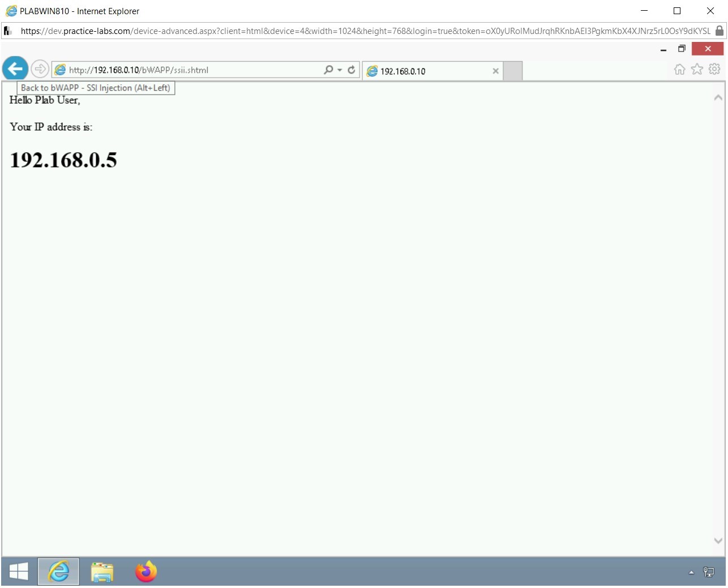Screen dimensions: 728x588
Task: Navigate back to bWAPP SSI Injection page
Action: [x=15, y=69]
